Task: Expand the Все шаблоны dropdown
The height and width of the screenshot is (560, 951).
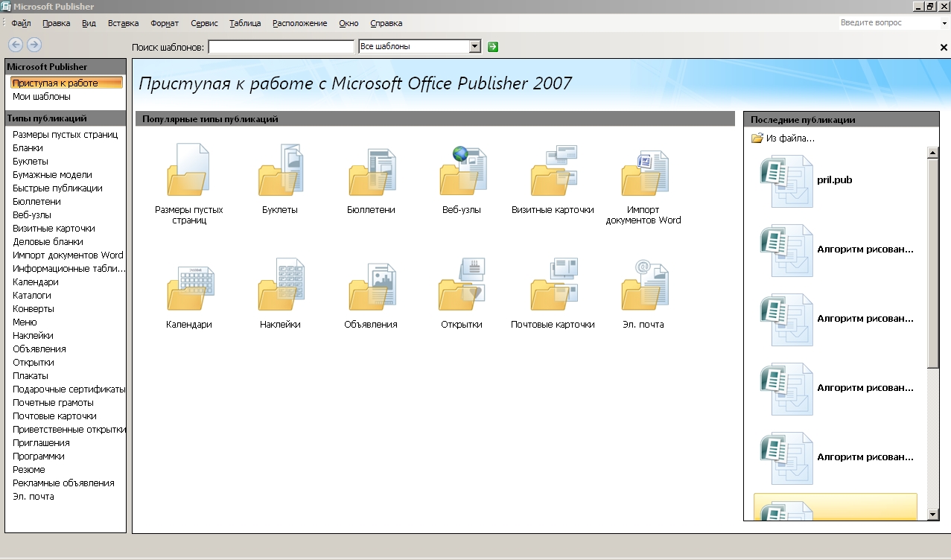Action: [x=475, y=46]
